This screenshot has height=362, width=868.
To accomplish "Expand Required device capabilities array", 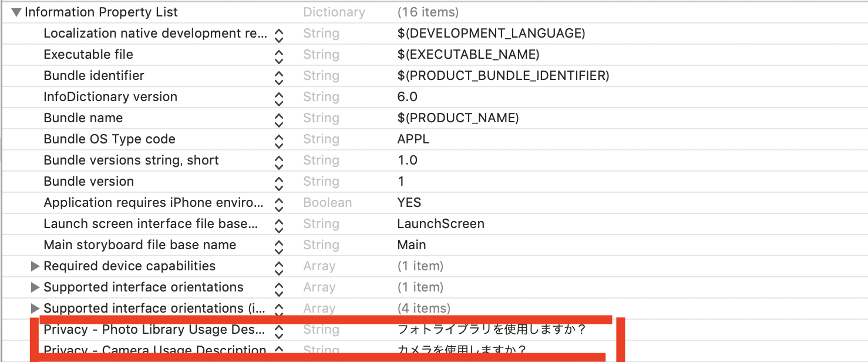I will coord(35,266).
